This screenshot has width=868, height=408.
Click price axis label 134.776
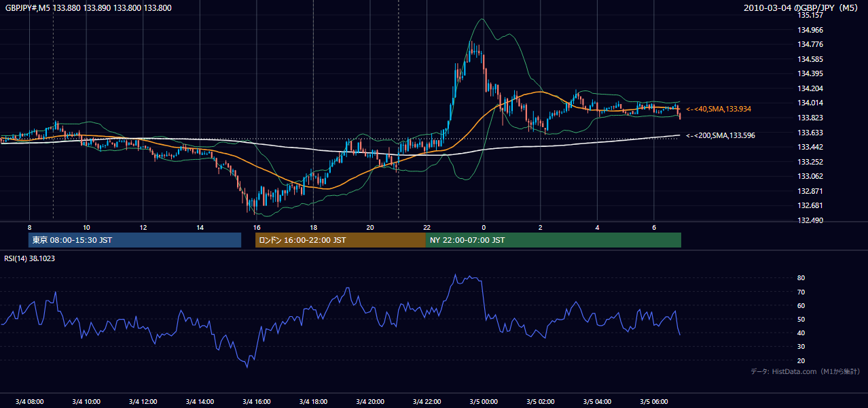coord(810,44)
